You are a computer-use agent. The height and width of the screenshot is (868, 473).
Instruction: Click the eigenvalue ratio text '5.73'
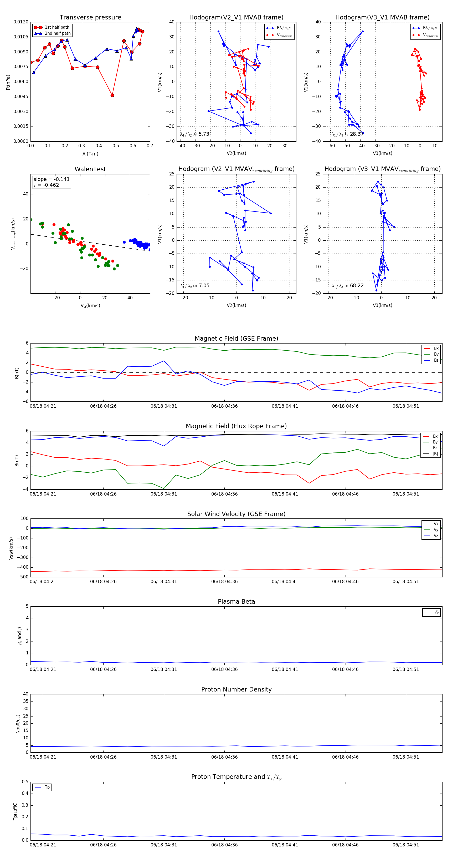(204, 134)
